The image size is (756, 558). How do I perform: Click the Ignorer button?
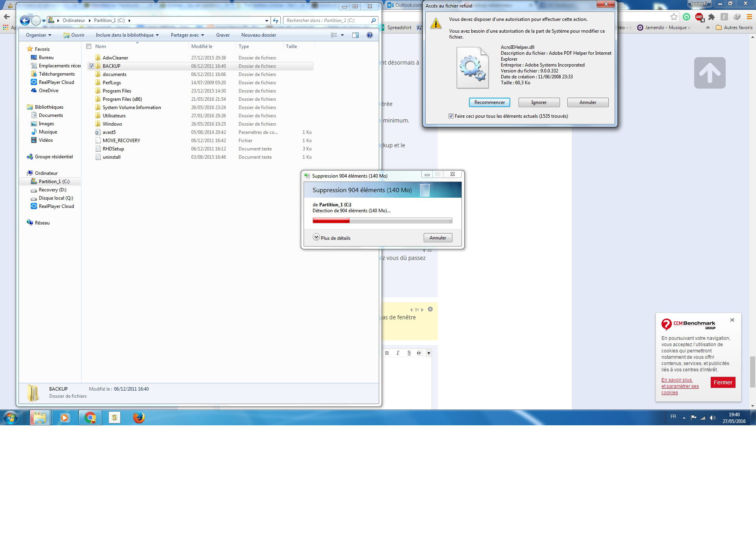pyautogui.click(x=539, y=102)
